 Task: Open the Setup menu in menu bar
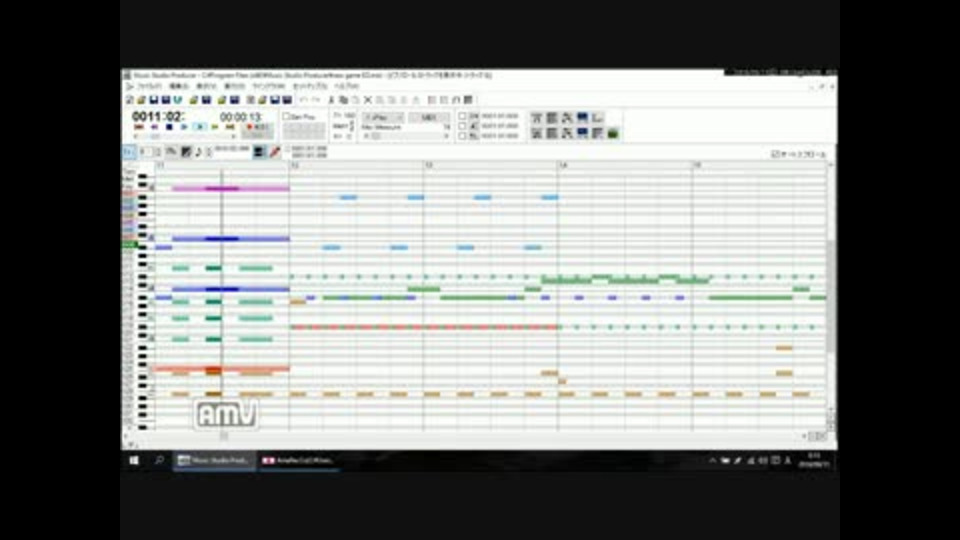pyautogui.click(x=310, y=86)
